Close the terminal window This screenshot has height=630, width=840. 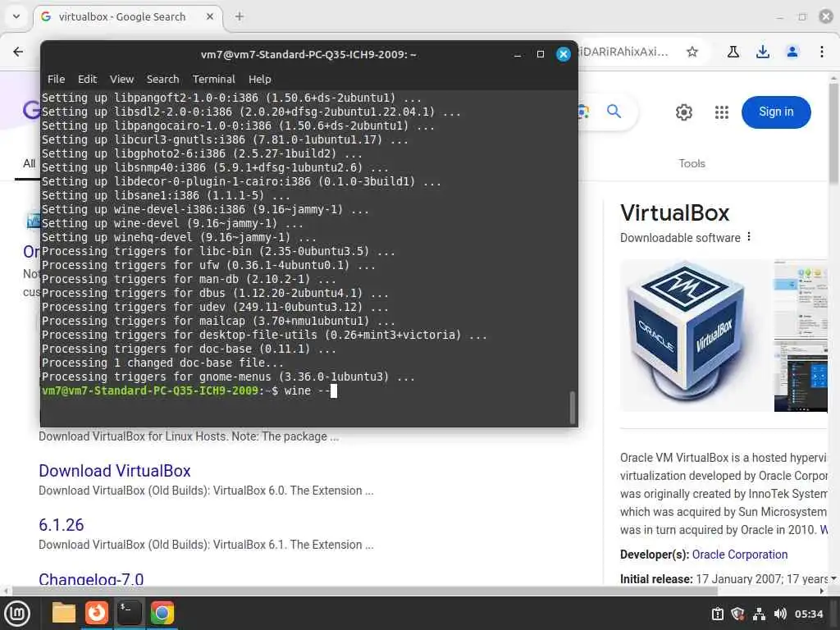click(563, 55)
